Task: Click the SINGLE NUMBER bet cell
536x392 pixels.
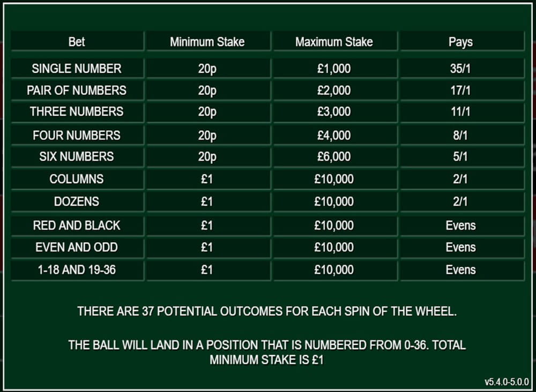Action: [x=77, y=69]
